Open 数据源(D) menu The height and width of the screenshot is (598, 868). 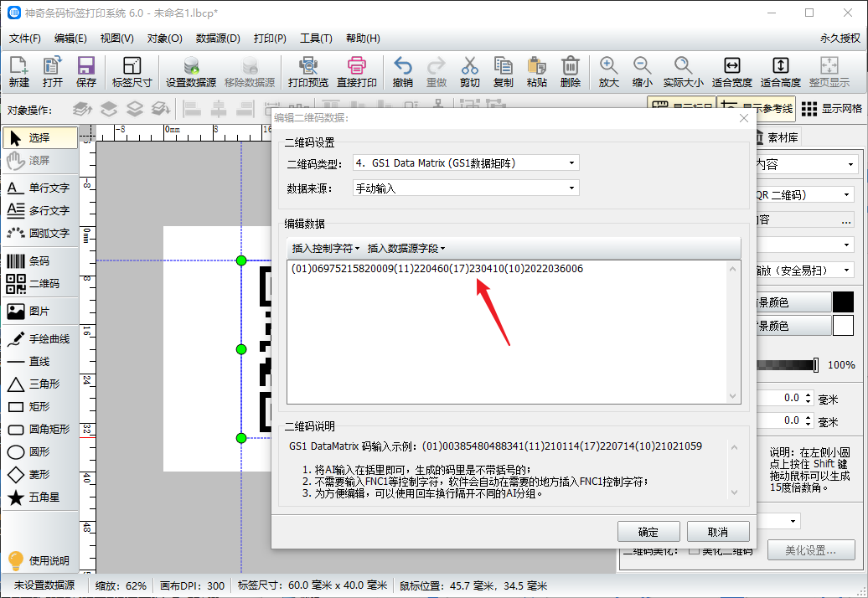coord(218,39)
